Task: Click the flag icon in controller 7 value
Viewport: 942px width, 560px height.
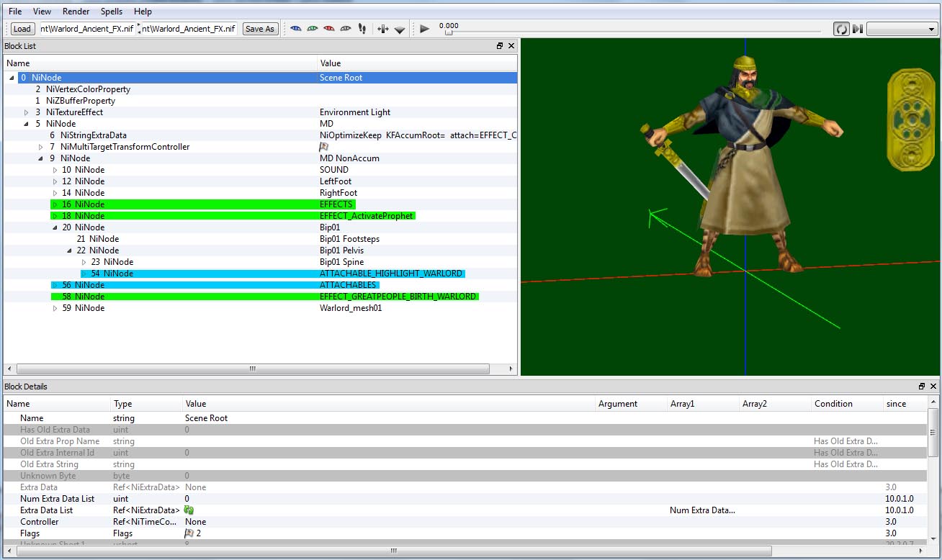Action: tap(324, 147)
